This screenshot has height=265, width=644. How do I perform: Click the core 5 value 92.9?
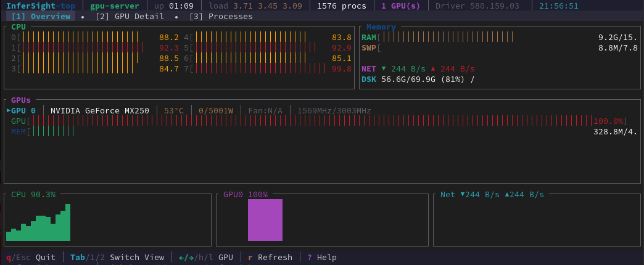coord(342,48)
